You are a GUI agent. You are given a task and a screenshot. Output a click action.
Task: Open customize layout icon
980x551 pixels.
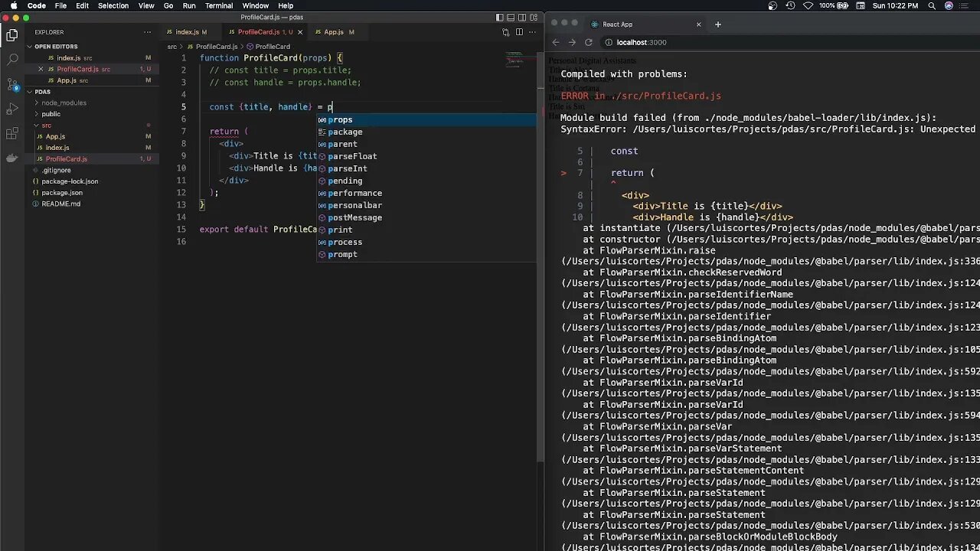click(533, 17)
